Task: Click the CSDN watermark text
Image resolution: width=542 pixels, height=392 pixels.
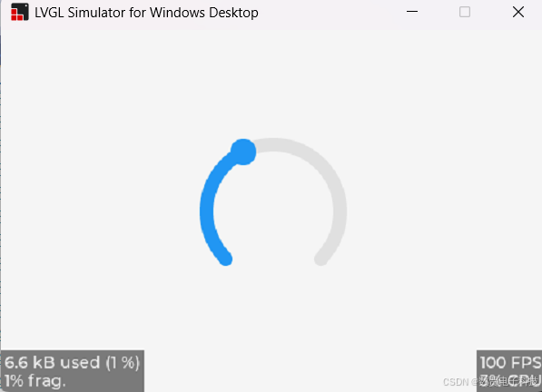Action: click(x=491, y=382)
